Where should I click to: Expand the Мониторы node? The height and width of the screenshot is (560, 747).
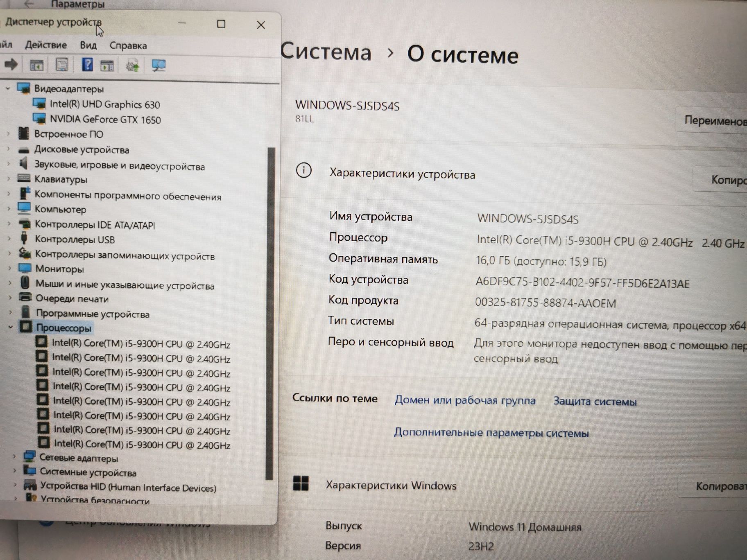9,269
